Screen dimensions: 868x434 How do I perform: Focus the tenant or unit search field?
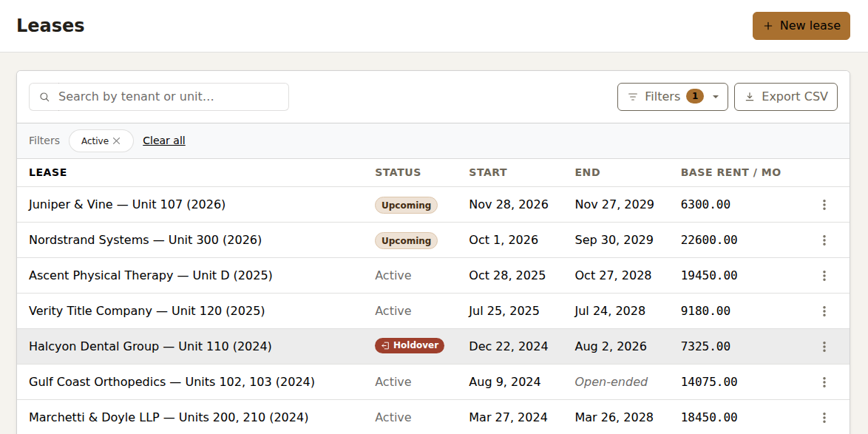coord(159,97)
